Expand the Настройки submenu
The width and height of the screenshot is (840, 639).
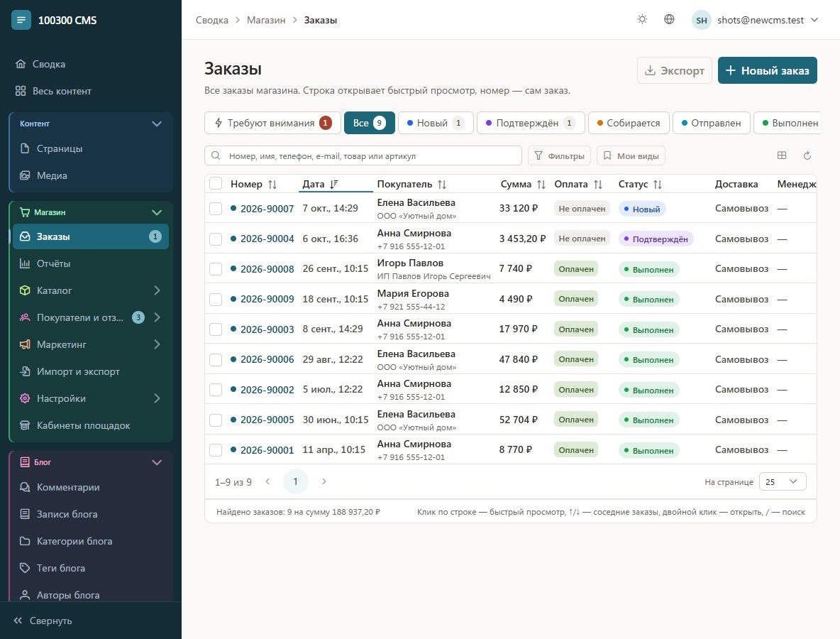pos(157,398)
